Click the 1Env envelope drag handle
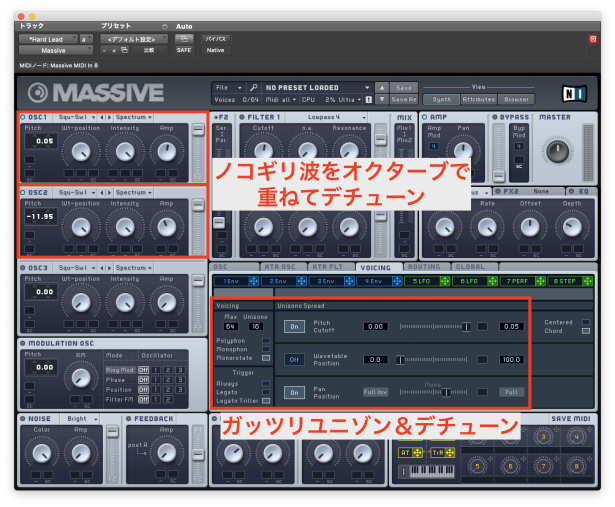615x507 pixels. pyautogui.click(x=255, y=281)
